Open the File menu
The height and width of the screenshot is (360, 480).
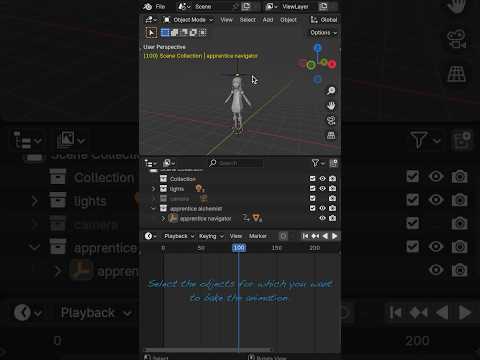(160, 6)
